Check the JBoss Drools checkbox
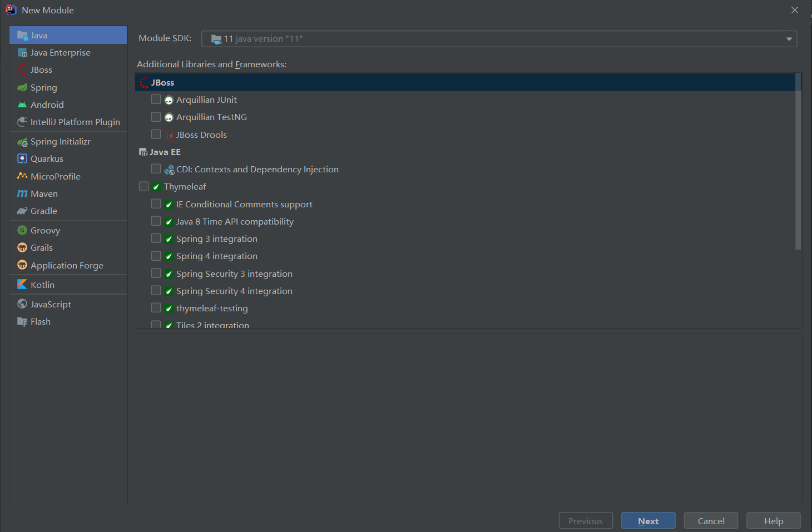Screen dimensions: 812x532 (156, 135)
